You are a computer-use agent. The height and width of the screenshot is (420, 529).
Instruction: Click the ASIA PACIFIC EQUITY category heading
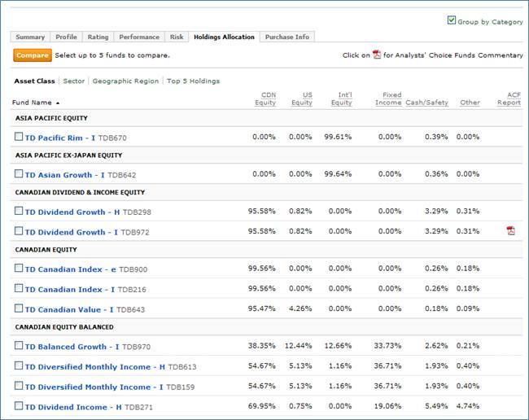click(51, 118)
